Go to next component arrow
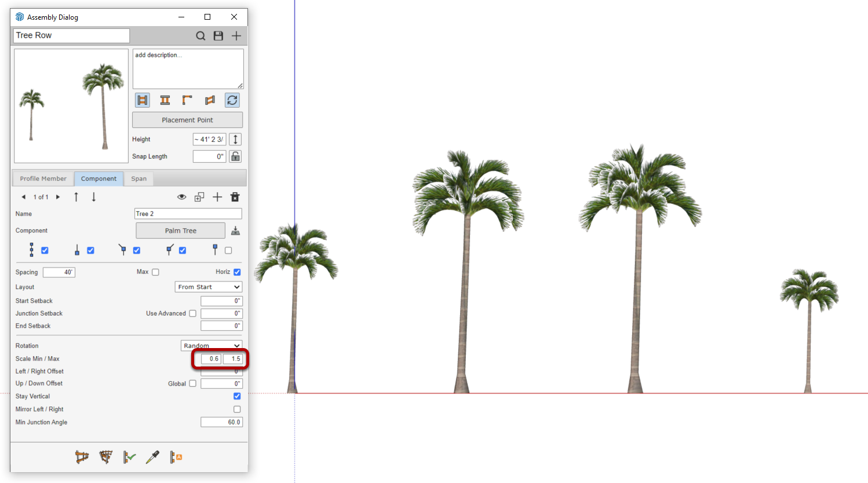Image resolution: width=868 pixels, height=483 pixels. (x=58, y=197)
